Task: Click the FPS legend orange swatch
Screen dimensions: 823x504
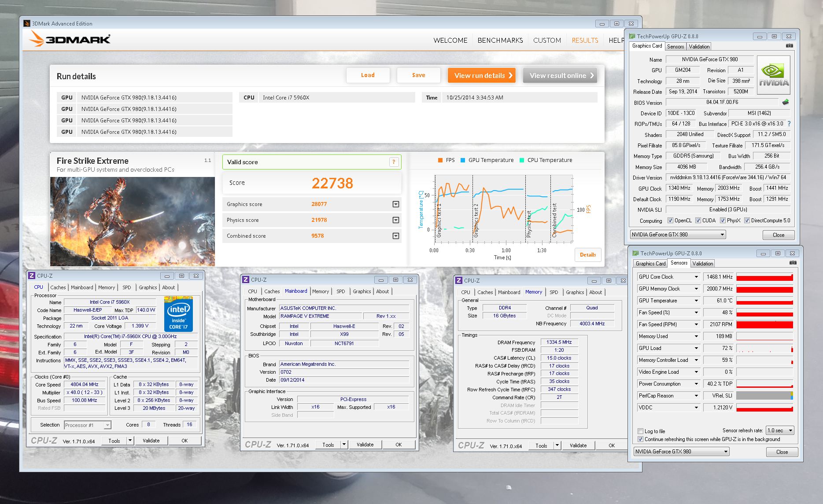Action: (x=440, y=160)
